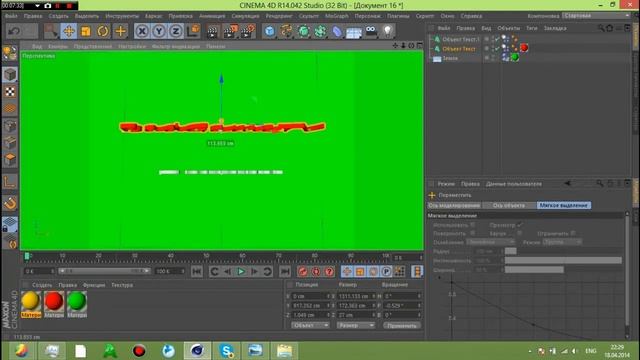Click green material tag on Земля
Viewport: 640px width, 360px height.
click(x=515, y=58)
